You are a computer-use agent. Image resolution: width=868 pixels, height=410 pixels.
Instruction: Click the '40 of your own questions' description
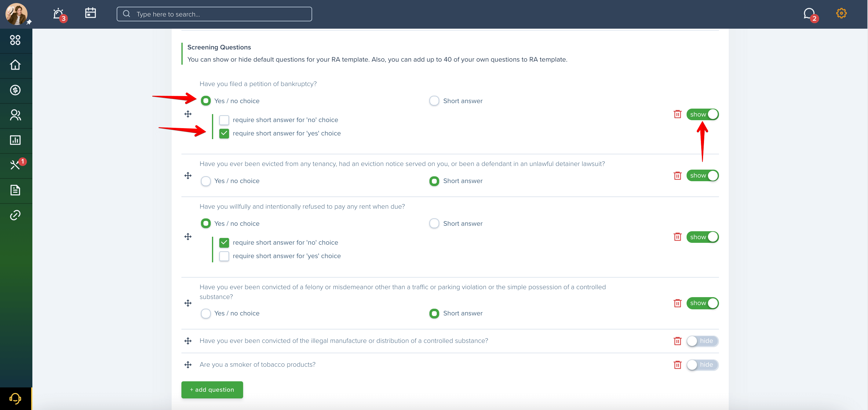coord(377,59)
